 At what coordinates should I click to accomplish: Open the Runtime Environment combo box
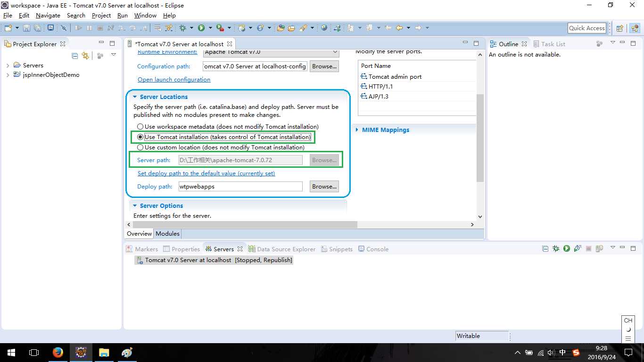(x=271, y=52)
